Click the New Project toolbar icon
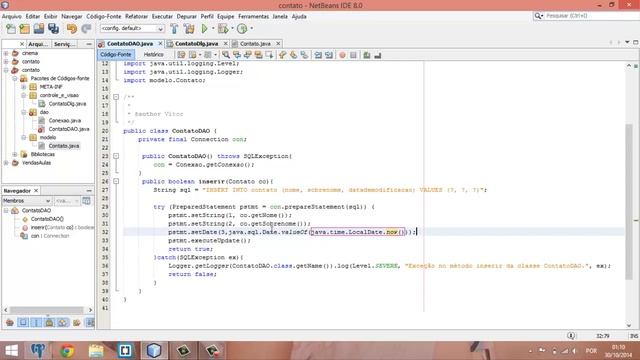 click(x=24, y=29)
